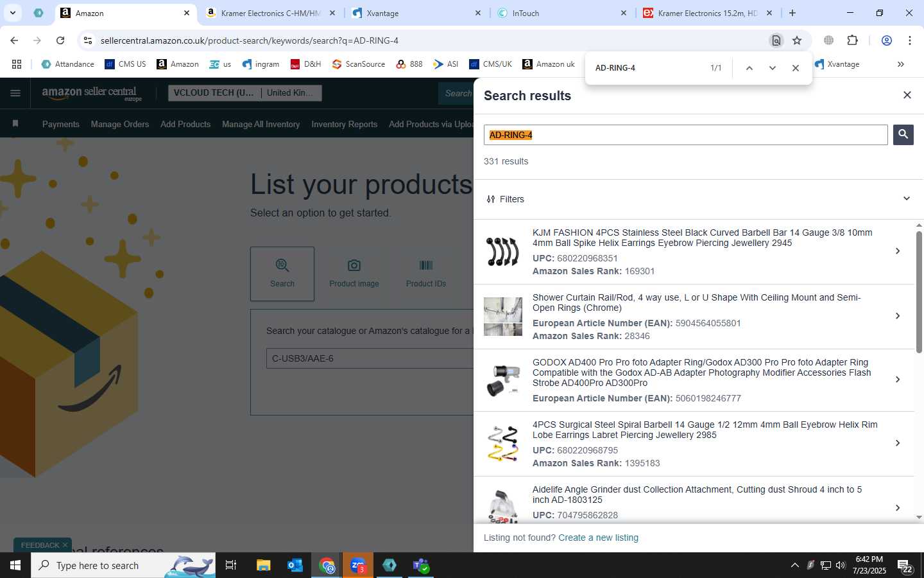This screenshot has width=924, height=578.
Task: Click Amazon seller central logo
Action: (x=92, y=94)
